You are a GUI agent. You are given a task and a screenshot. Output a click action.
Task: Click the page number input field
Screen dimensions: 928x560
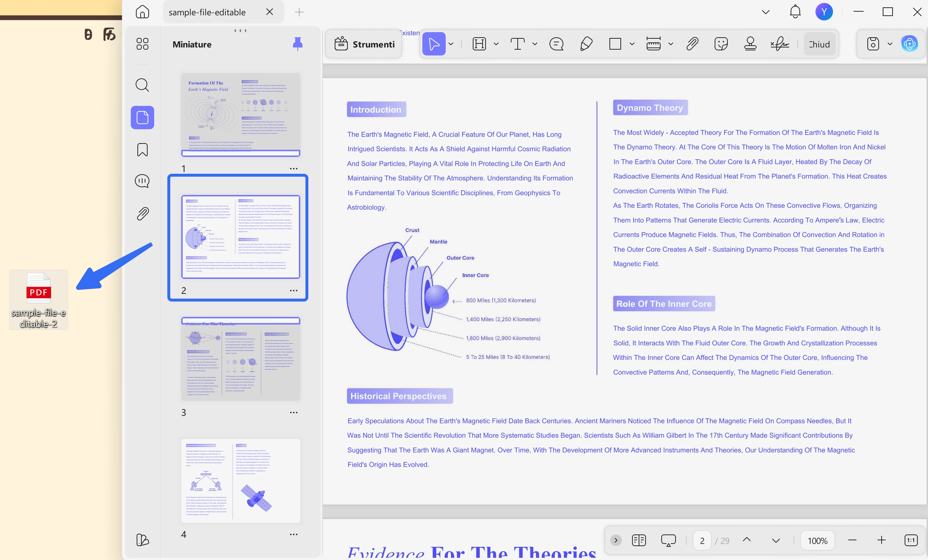(x=702, y=541)
